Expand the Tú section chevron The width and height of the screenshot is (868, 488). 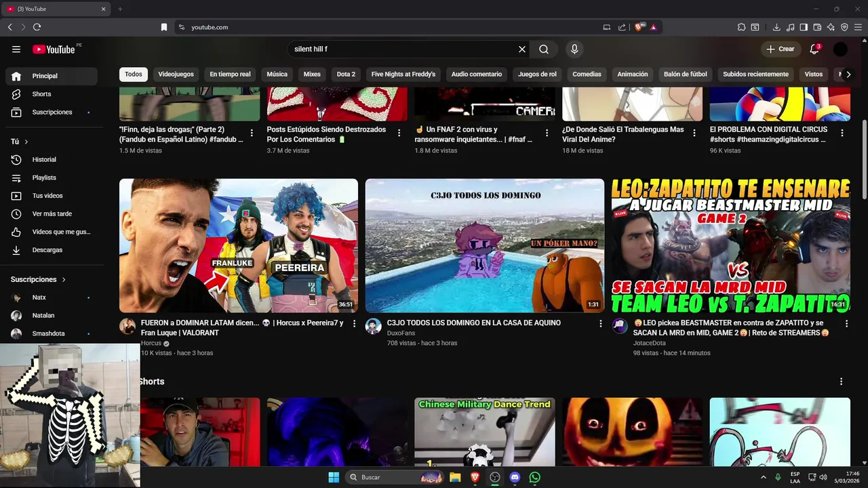tap(26, 142)
